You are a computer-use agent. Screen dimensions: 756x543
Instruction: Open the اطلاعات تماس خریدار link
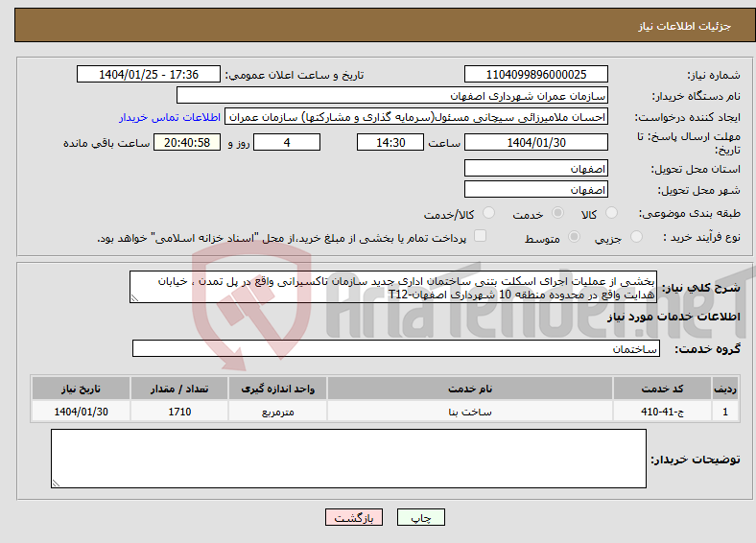coord(170,117)
